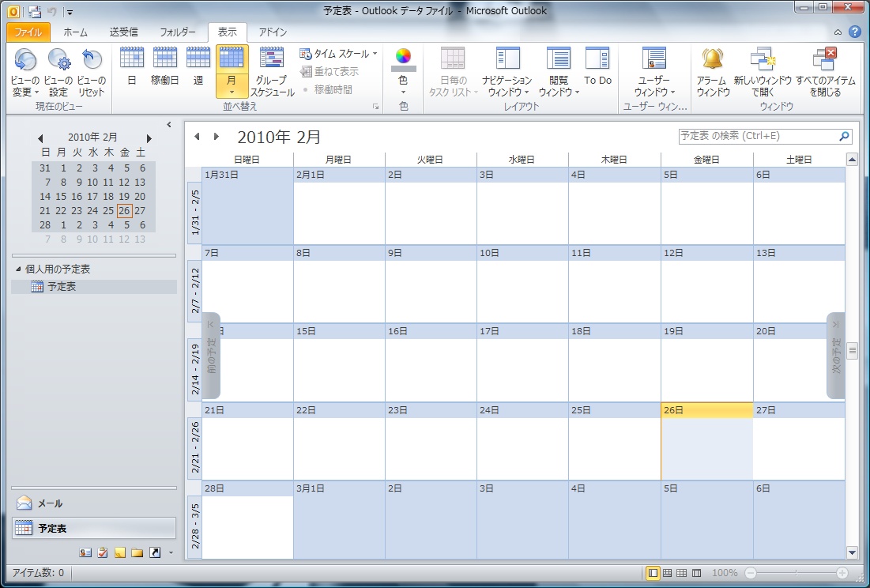Click すべてのアイテムを閉じる

825,72
